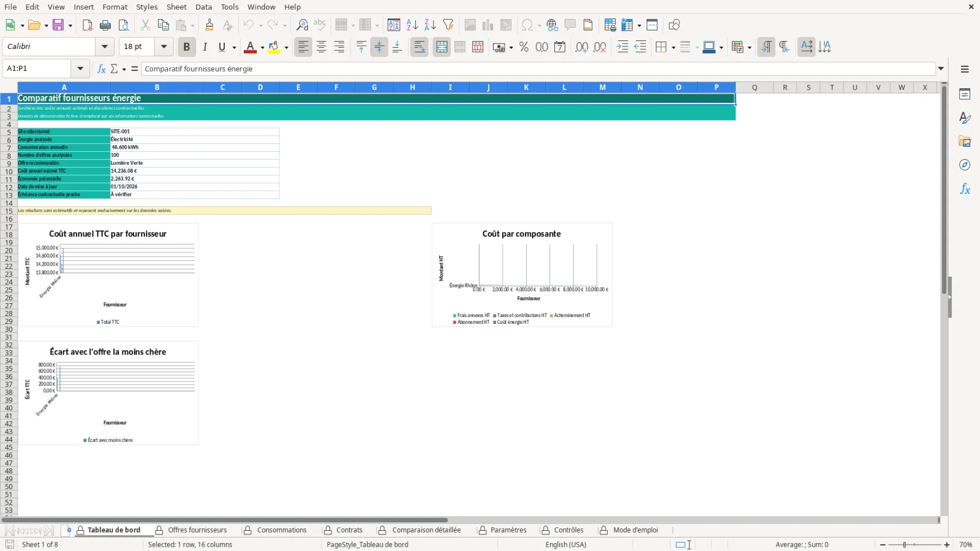This screenshot has width=980, height=551.
Task: Open the Data menu
Action: click(x=204, y=7)
